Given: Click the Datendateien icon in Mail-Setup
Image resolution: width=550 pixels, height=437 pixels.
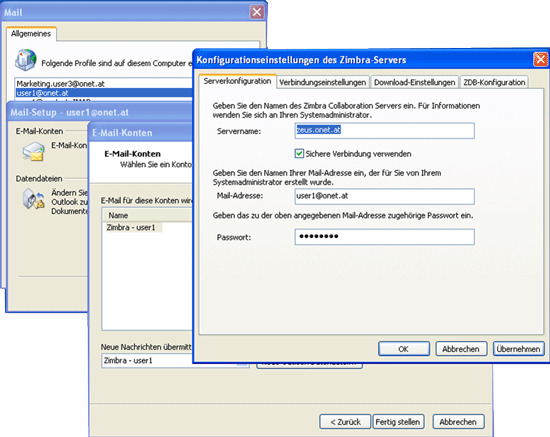Looking at the screenshot, I should click(34, 199).
